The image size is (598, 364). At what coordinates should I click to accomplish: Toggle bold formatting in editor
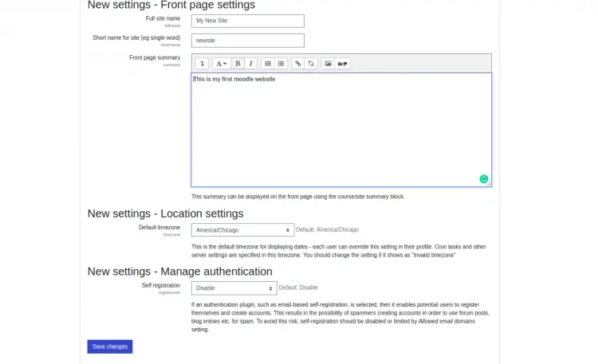pyautogui.click(x=238, y=64)
